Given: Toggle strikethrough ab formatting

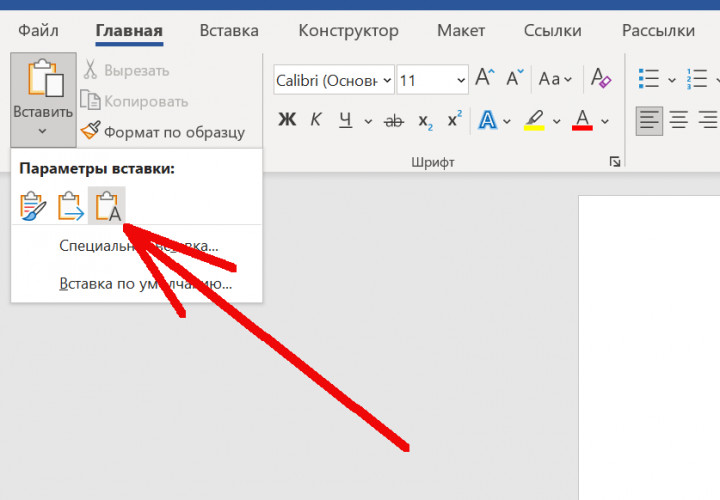Looking at the screenshot, I should click(394, 121).
